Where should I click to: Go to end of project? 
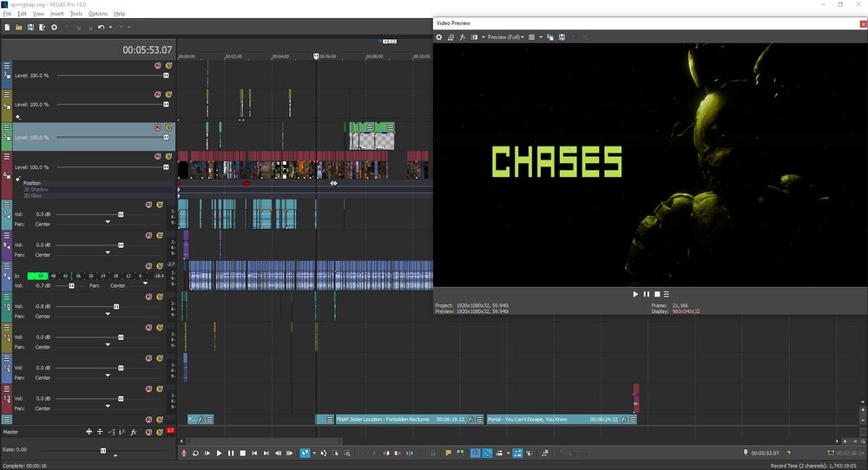tap(266, 454)
